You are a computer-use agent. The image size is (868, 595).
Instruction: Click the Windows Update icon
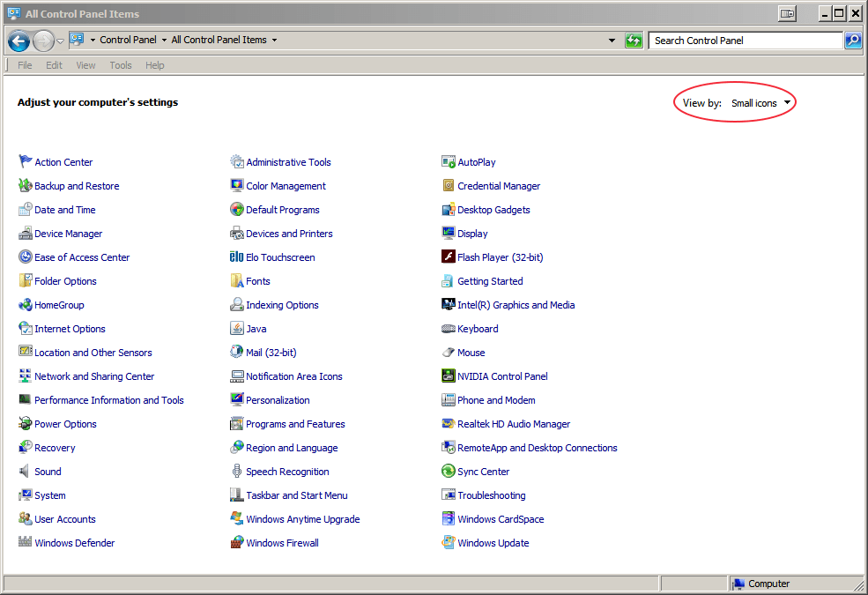449,542
